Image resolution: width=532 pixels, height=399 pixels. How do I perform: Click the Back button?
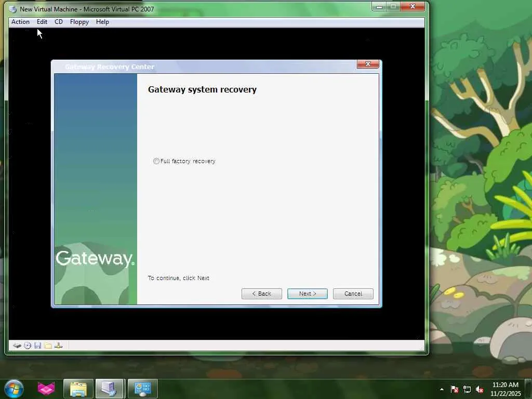(262, 294)
